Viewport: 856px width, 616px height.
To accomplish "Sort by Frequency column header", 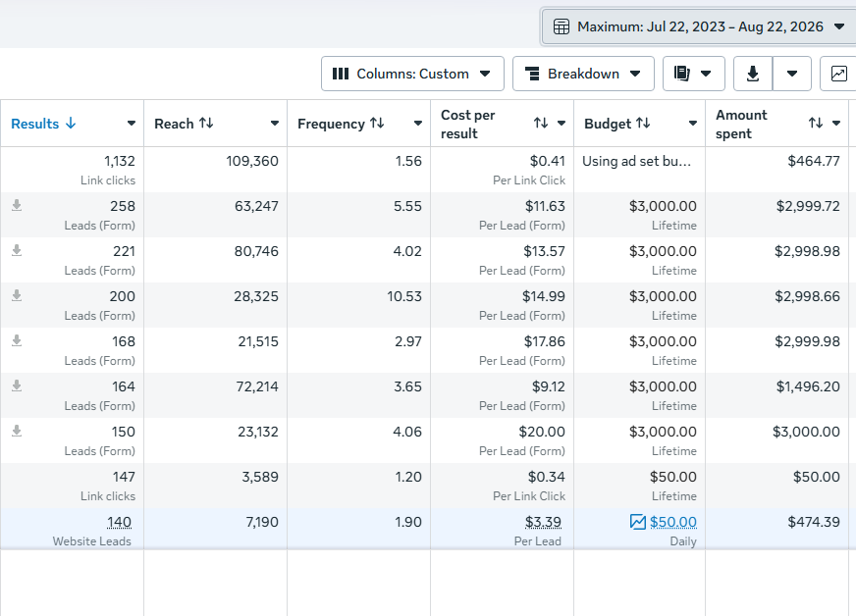I will coord(331,124).
